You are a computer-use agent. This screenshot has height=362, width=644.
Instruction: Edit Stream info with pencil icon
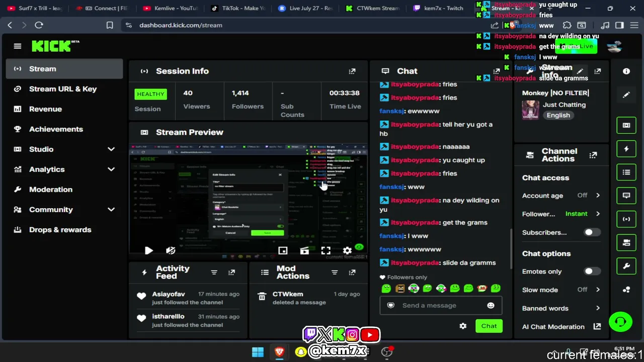(x=580, y=71)
